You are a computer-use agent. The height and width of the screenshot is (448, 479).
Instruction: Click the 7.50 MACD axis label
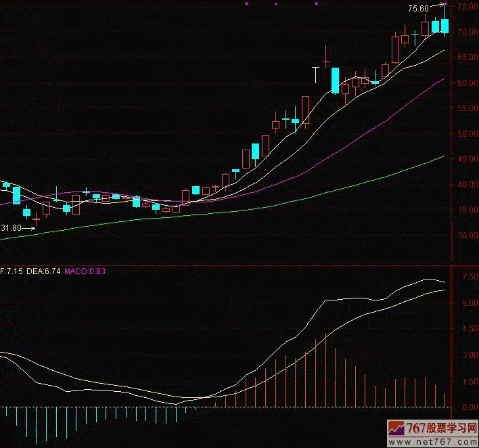tap(470, 277)
